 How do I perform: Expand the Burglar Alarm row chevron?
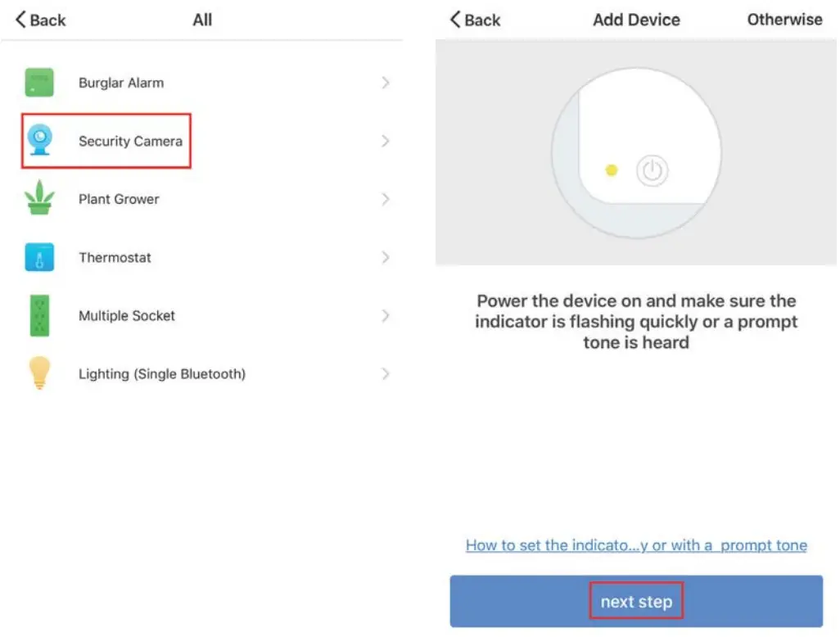[x=386, y=83]
